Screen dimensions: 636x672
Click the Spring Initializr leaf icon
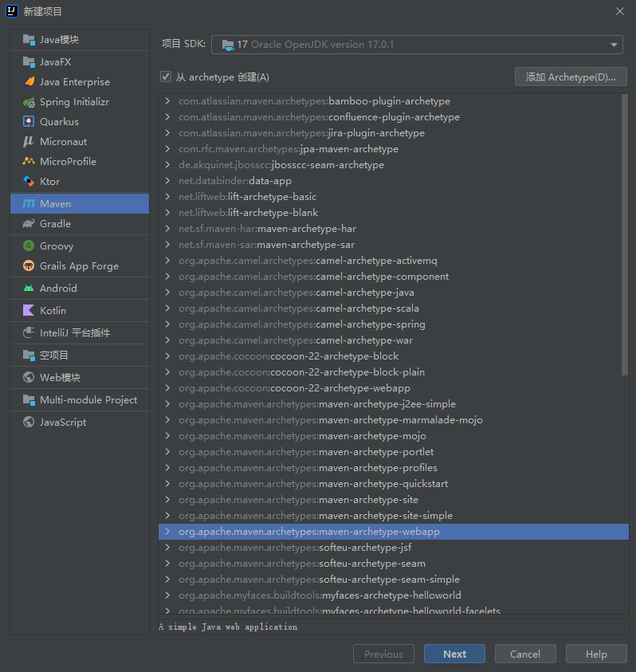pos(29,102)
